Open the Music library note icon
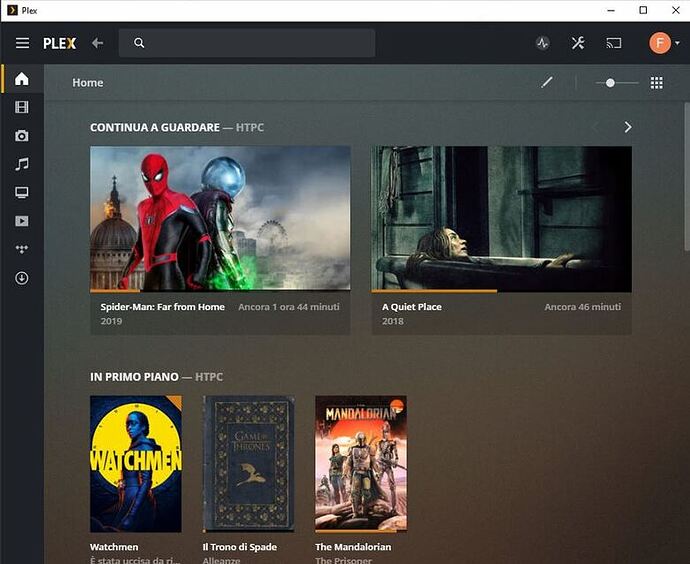The width and height of the screenshot is (690, 564). (22, 164)
